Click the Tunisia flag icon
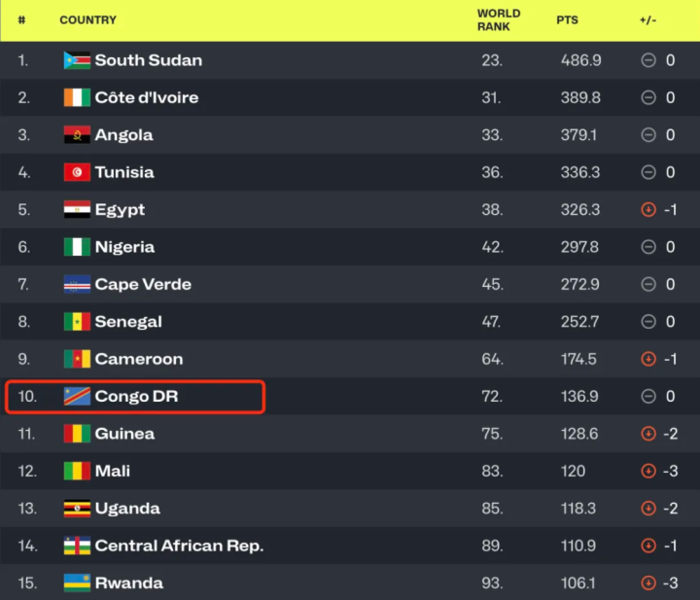 77,172
